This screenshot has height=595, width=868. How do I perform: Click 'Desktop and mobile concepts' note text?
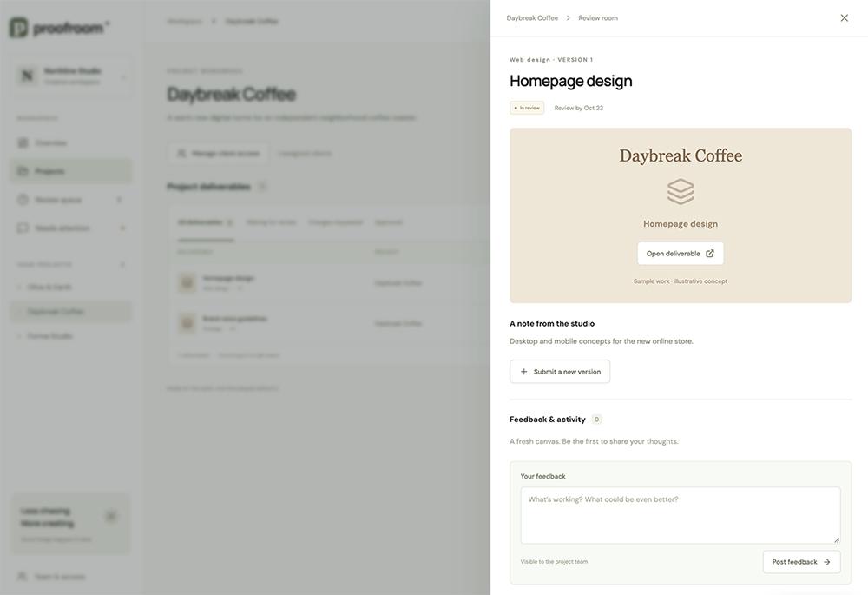[x=602, y=341]
